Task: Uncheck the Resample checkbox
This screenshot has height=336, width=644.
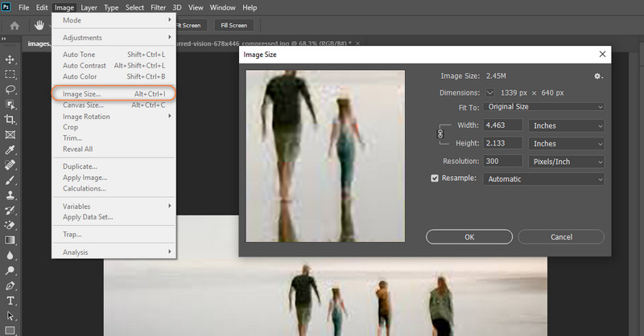Action: pos(435,178)
